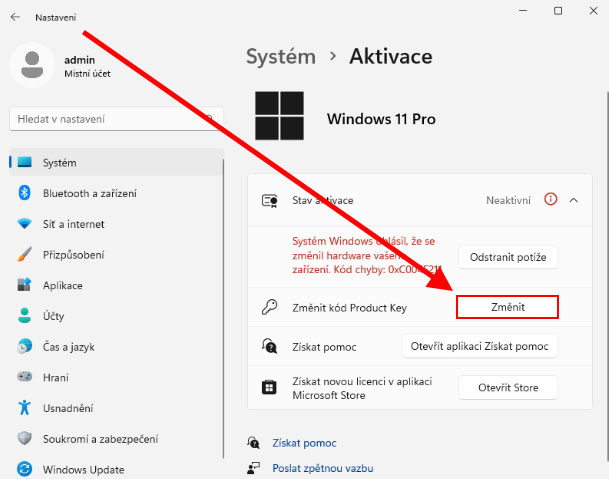609x479 pixels.
Task: Select Přizpůsobení in the sidebar
Action: [116, 254]
